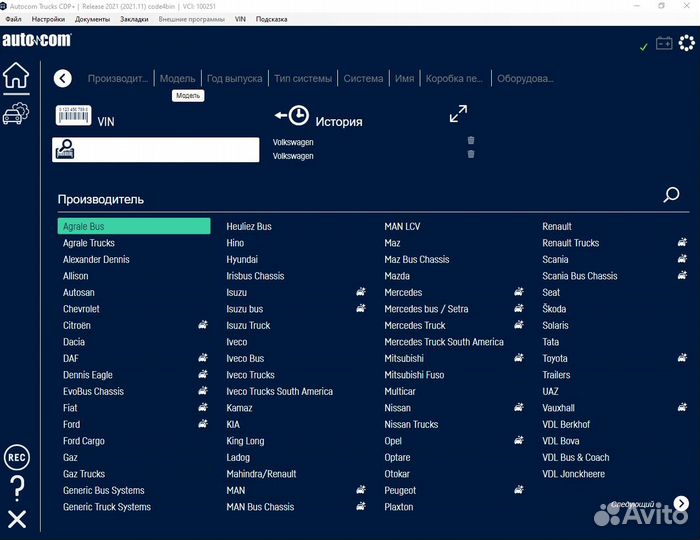
Task: Click the VIN barcode icon
Action: [x=73, y=114]
